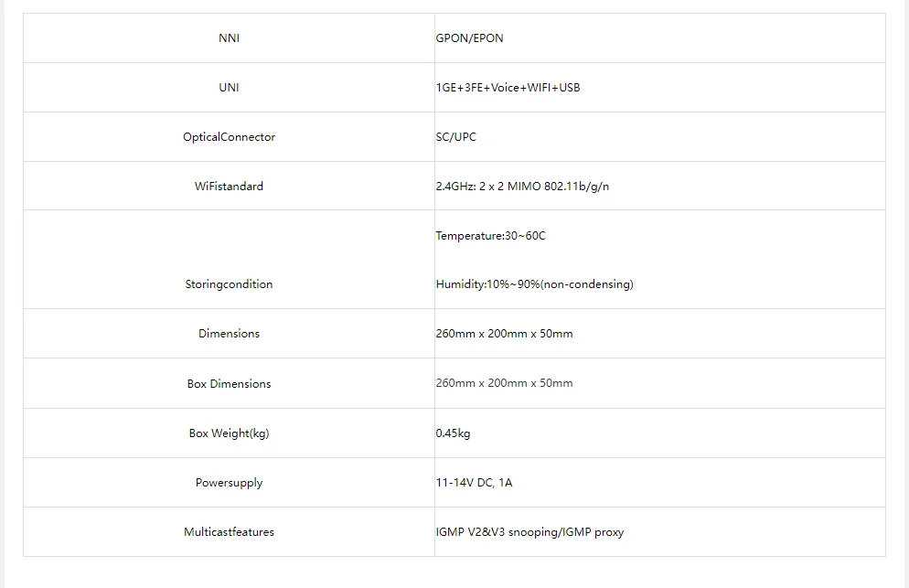Select the 1GE+3FE+Voice+WIFI+USB value

coord(508,88)
